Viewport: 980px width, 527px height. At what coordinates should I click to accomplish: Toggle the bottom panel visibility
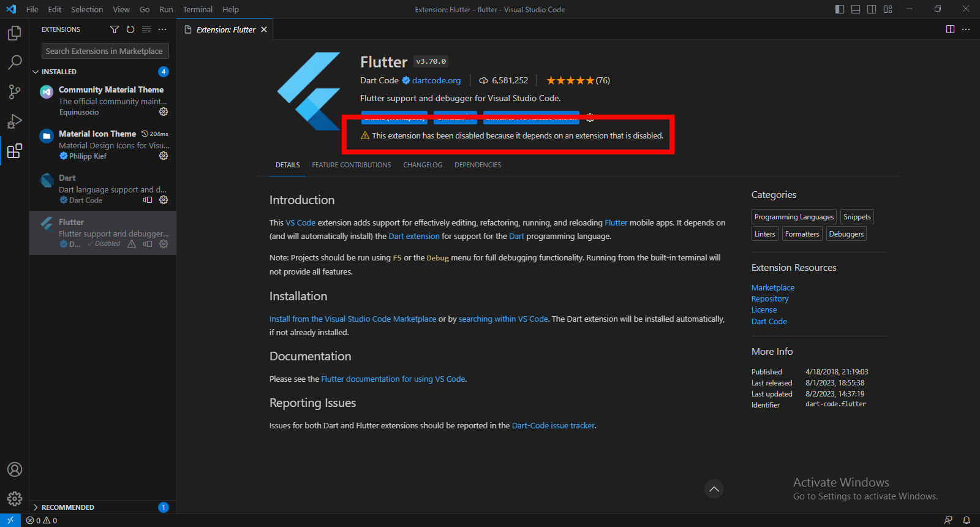(x=856, y=9)
